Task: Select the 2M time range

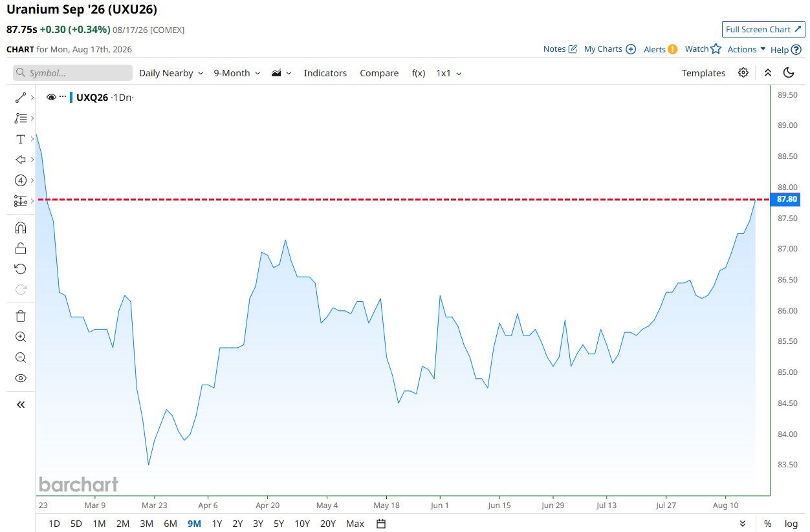Action: click(x=123, y=524)
